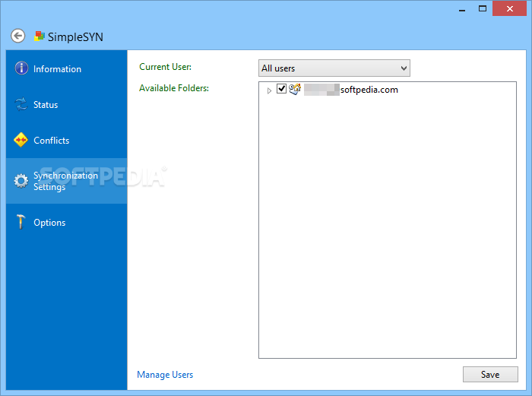Image resolution: width=532 pixels, height=396 pixels.
Task: Click the softpedia.com mailbox icon
Action: (x=295, y=89)
